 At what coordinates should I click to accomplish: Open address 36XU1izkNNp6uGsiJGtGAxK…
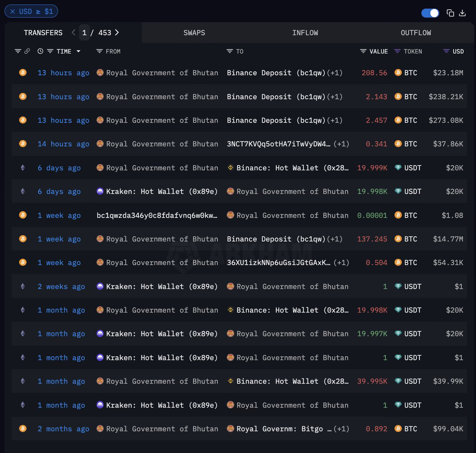278,263
